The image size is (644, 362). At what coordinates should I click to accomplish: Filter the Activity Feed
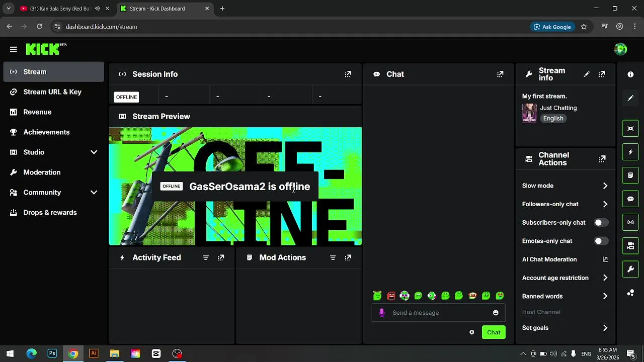206,257
